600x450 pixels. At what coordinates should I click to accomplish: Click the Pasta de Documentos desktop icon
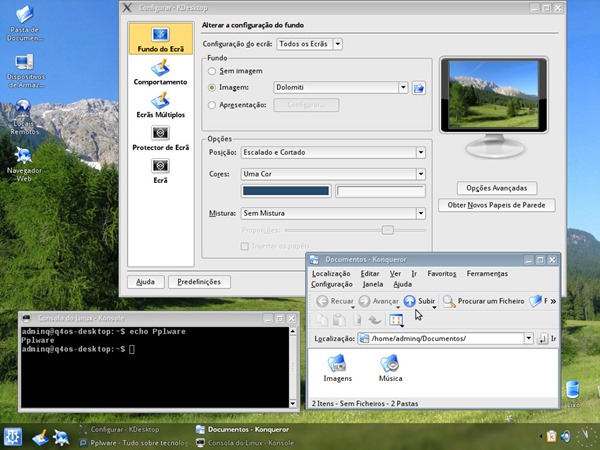point(24,24)
